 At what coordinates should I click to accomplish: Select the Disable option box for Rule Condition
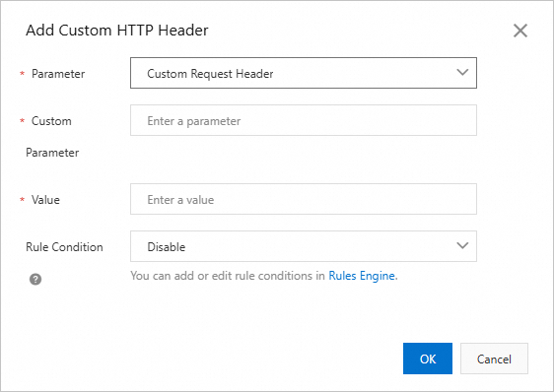[304, 246]
